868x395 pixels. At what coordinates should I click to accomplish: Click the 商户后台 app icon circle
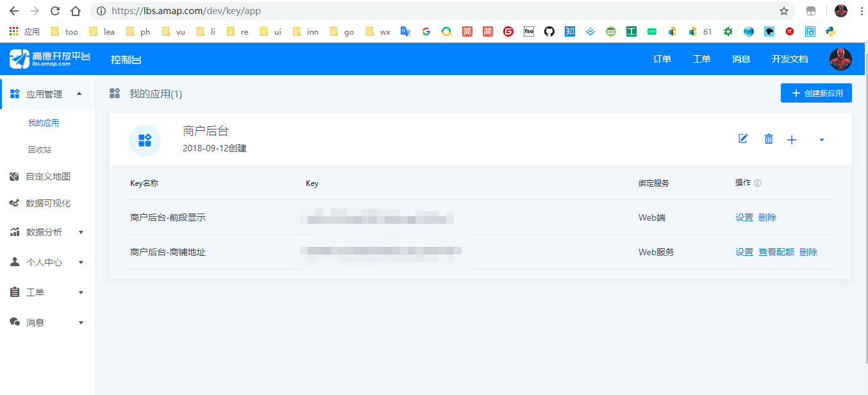pos(145,140)
